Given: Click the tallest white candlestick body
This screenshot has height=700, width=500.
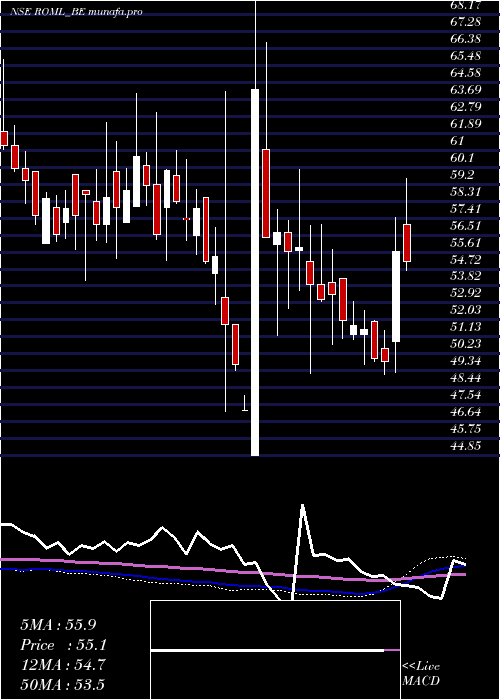Looking at the screenshot, I should (255, 272).
